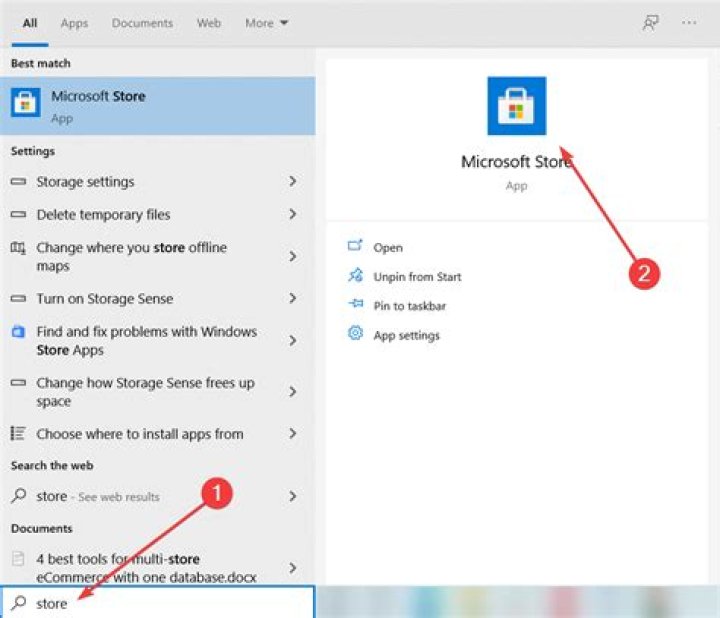This screenshot has height=618, width=720.
Task: Click the Turn on Storage Sense icon
Action: pos(18,298)
